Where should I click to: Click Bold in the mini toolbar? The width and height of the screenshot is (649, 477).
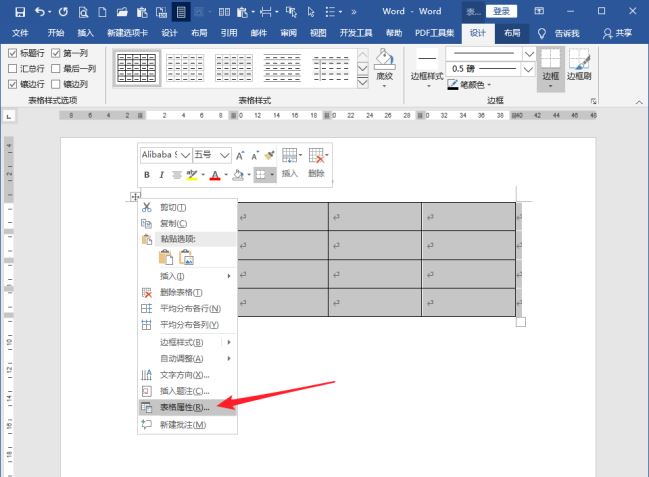pyautogui.click(x=147, y=174)
